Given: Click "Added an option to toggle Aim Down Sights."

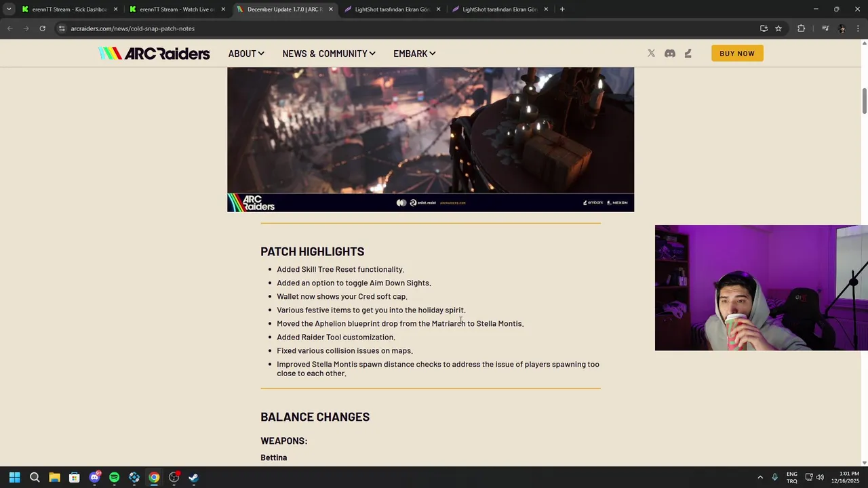Looking at the screenshot, I should [x=354, y=283].
